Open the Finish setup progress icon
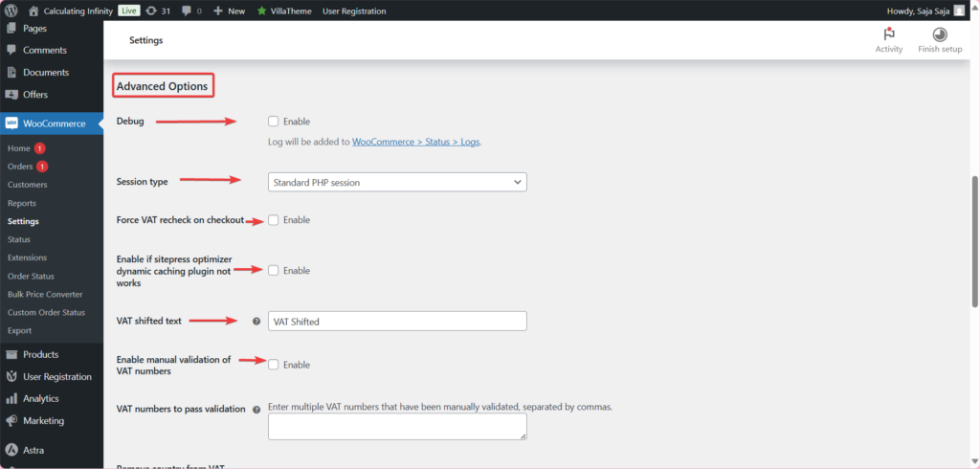Image resolution: width=980 pixels, height=469 pixels. (940, 35)
